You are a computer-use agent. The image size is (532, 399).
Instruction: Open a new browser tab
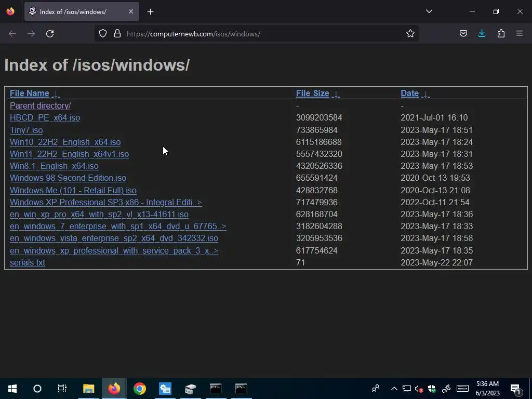pyautogui.click(x=150, y=12)
